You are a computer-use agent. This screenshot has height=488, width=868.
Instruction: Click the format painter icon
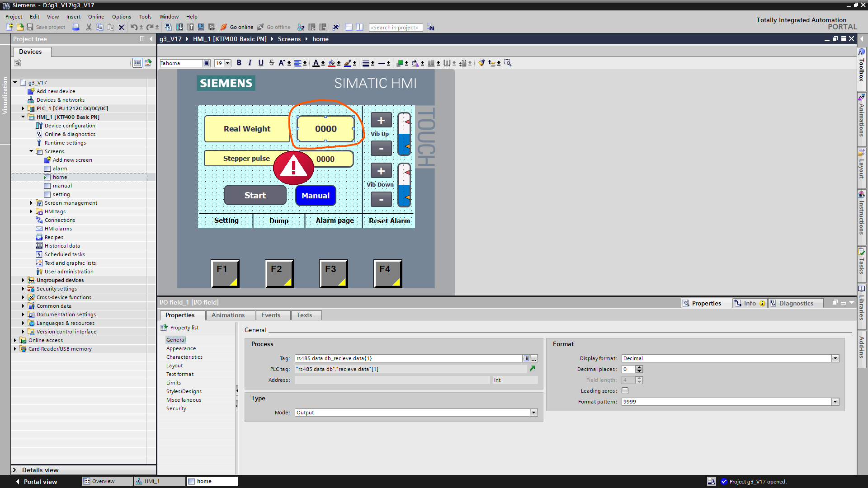pyautogui.click(x=481, y=63)
